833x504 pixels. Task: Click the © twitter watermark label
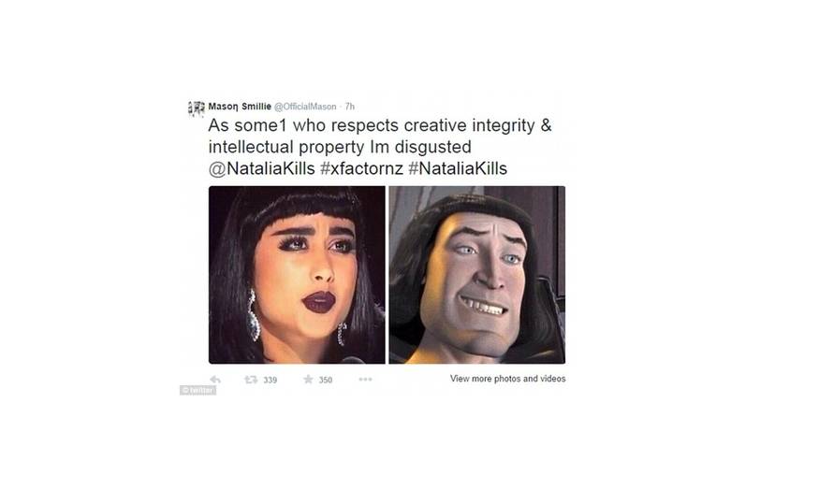pyautogui.click(x=197, y=390)
